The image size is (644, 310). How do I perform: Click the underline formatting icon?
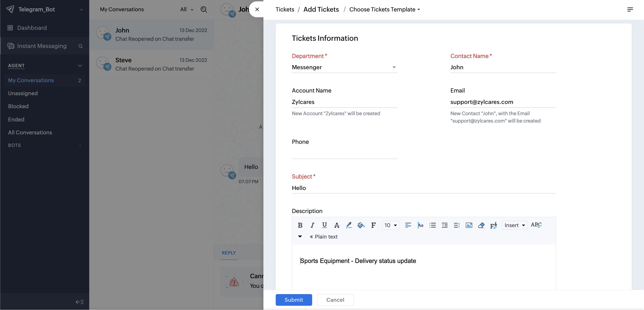324,225
